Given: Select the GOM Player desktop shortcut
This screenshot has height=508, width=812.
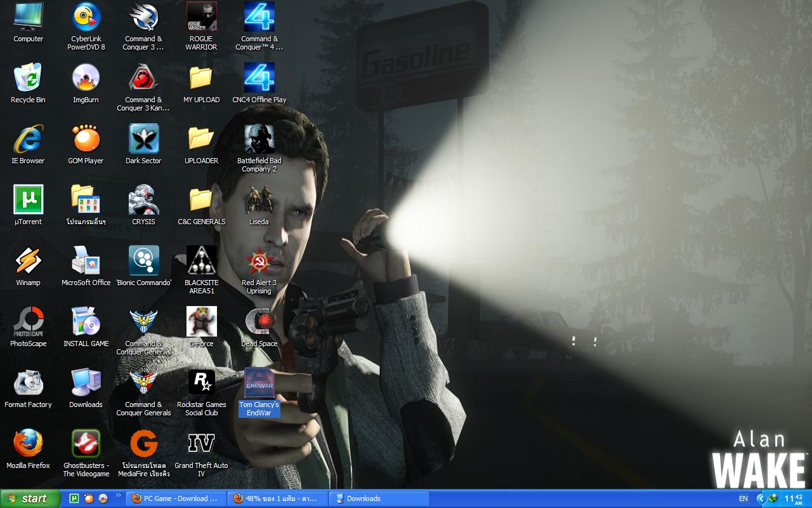Looking at the screenshot, I should click(x=86, y=144).
